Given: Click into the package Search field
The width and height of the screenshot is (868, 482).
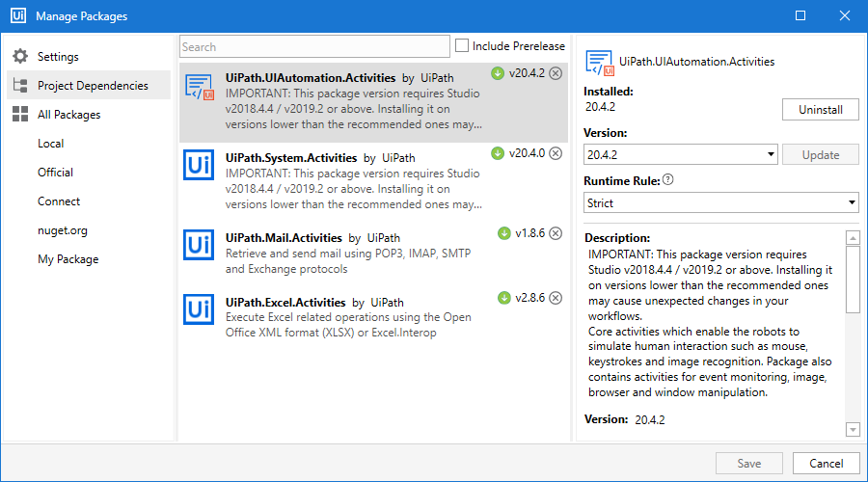Looking at the screenshot, I should point(314,46).
